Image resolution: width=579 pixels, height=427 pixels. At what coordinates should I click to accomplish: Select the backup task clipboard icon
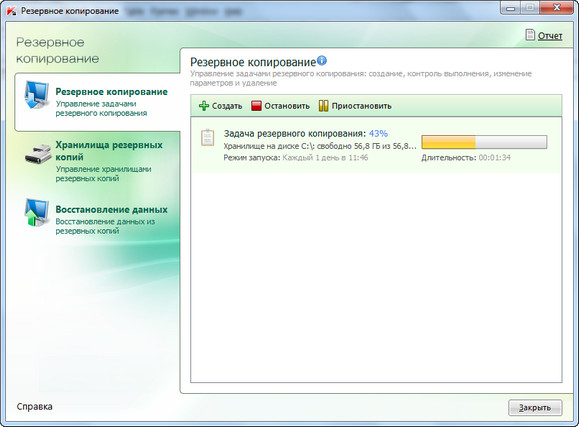pyautogui.click(x=208, y=137)
